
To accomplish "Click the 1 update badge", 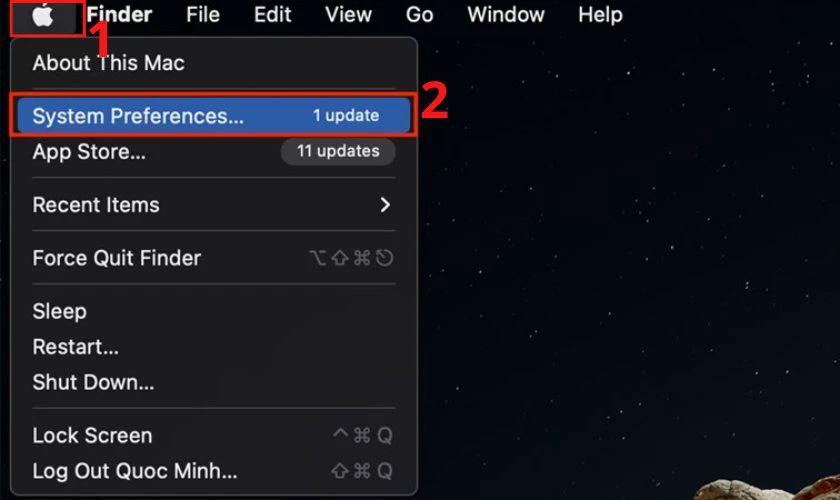I will click(346, 115).
